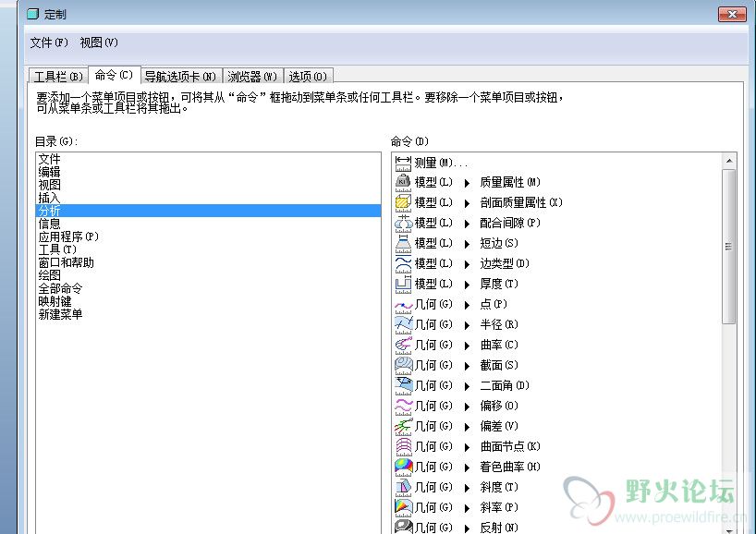Expand submenu arrow beside 配合间隙(P)
This screenshot has width=756, height=534.
[x=467, y=224]
